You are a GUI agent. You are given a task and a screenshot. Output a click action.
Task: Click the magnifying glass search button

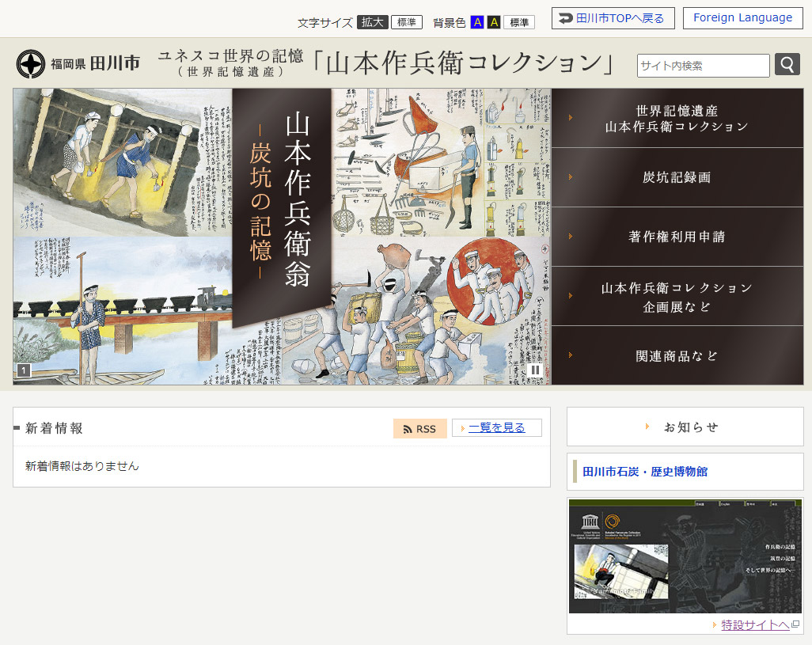click(787, 65)
